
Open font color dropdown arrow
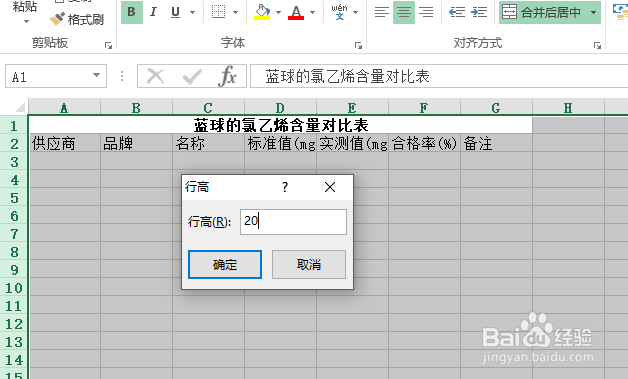click(x=312, y=12)
